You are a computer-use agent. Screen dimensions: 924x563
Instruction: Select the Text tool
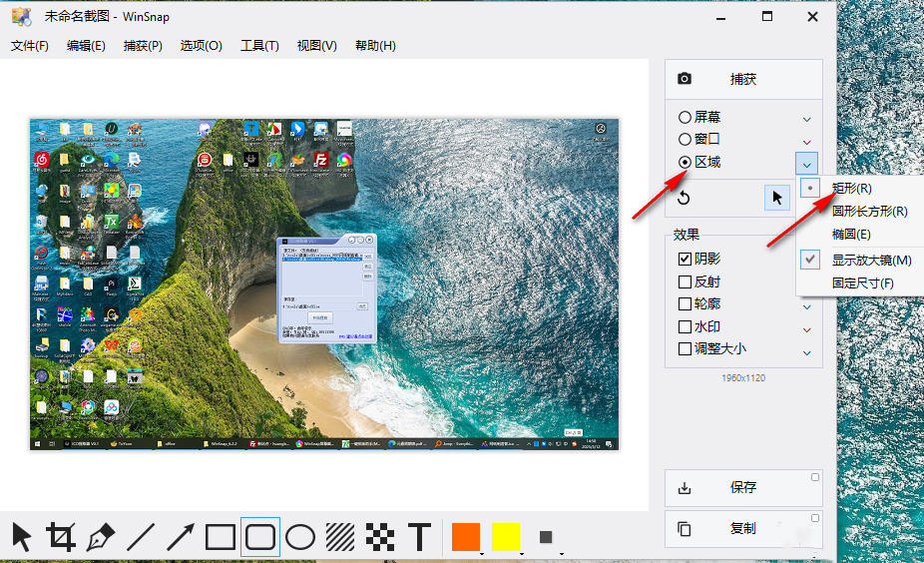[x=419, y=537]
